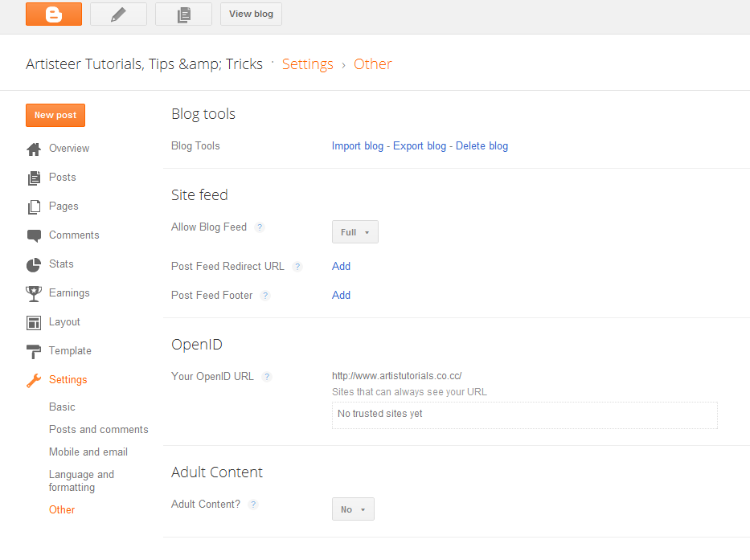The width and height of the screenshot is (750, 560).
Task: Add a Post Feed Redirect URL
Action: tap(341, 267)
